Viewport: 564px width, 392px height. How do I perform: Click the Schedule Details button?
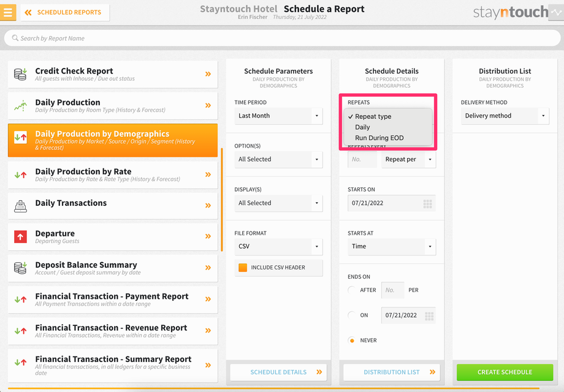click(x=278, y=372)
